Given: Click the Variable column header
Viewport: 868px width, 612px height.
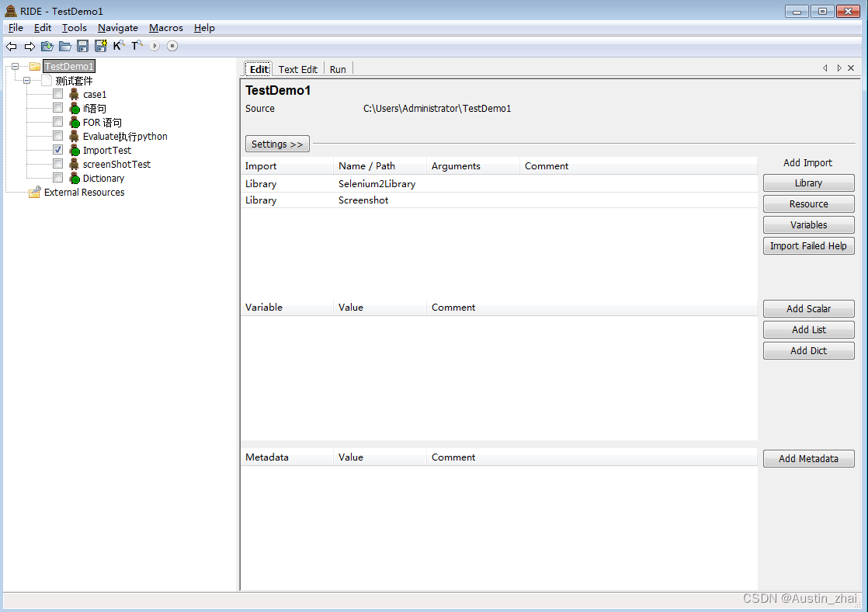Looking at the screenshot, I should coord(287,308).
